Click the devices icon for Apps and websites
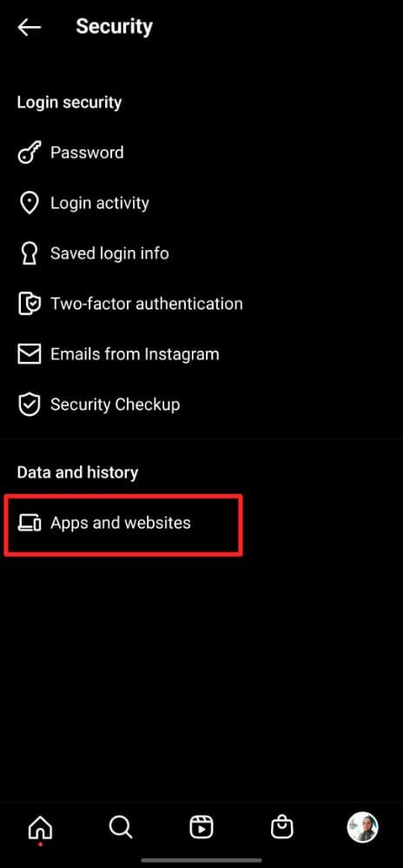 30,523
